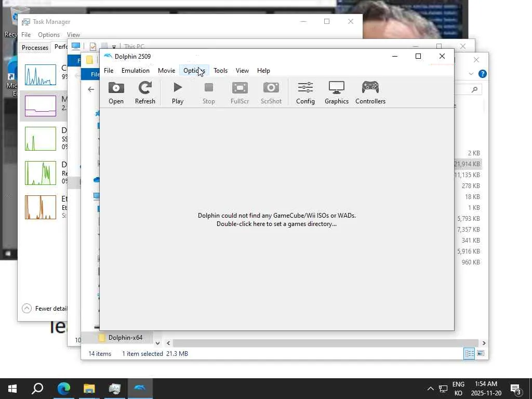Click the network tray icon
The height and width of the screenshot is (399, 532).
coord(443,389)
